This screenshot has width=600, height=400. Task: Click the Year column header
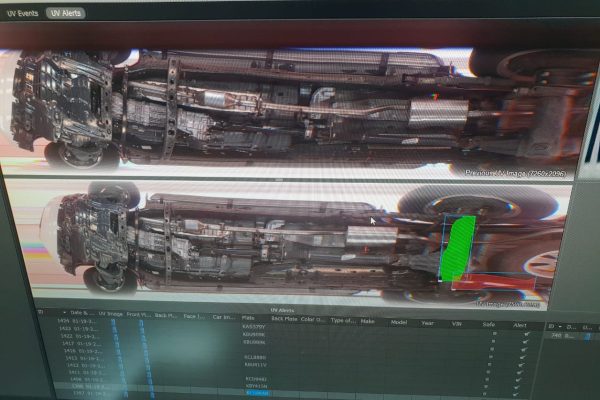click(427, 323)
